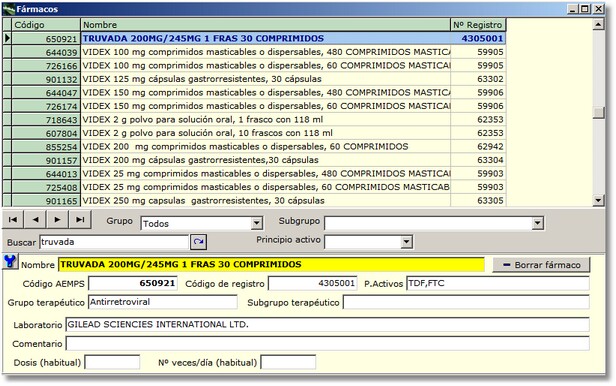
Task: Sort by the Nombre column header
Action: coord(266,25)
